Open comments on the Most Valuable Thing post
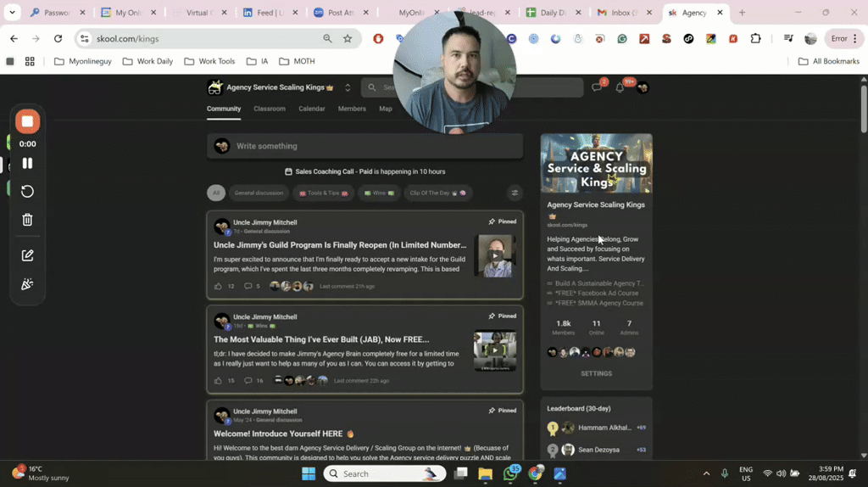868x487 pixels. (x=248, y=381)
